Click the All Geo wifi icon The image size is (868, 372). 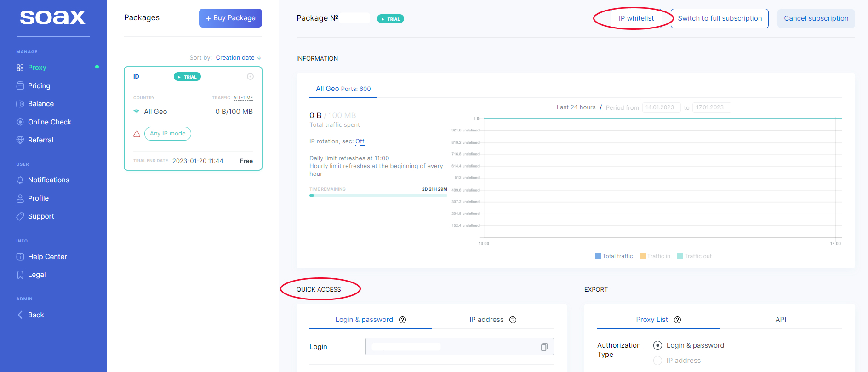coord(136,112)
